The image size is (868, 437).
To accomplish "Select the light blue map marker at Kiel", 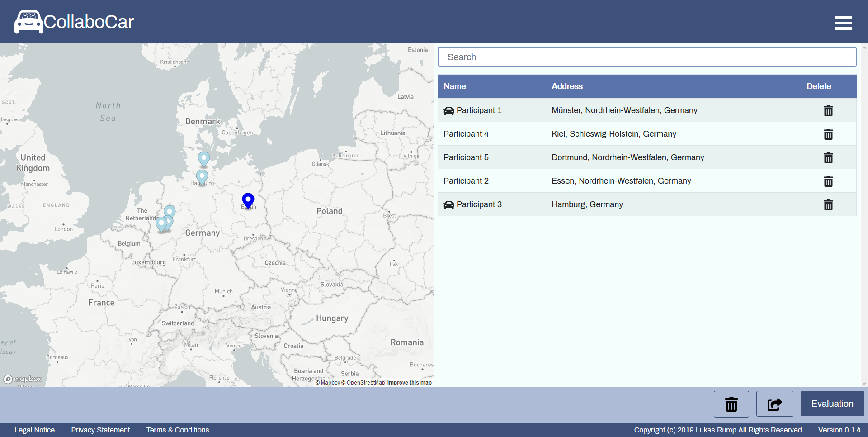I will pyautogui.click(x=204, y=159).
